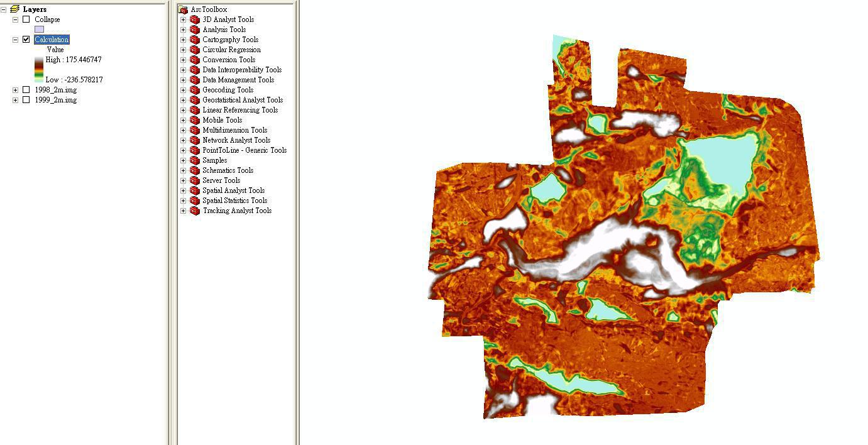Expand the Analysis Tools toolbox
This screenshot has width=868, height=445.
[183, 30]
